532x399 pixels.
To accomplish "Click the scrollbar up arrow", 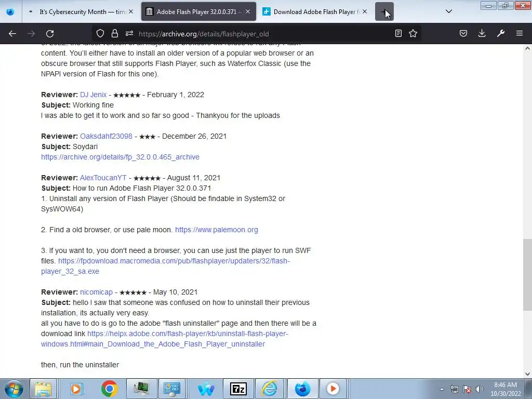I will (x=527, y=48).
